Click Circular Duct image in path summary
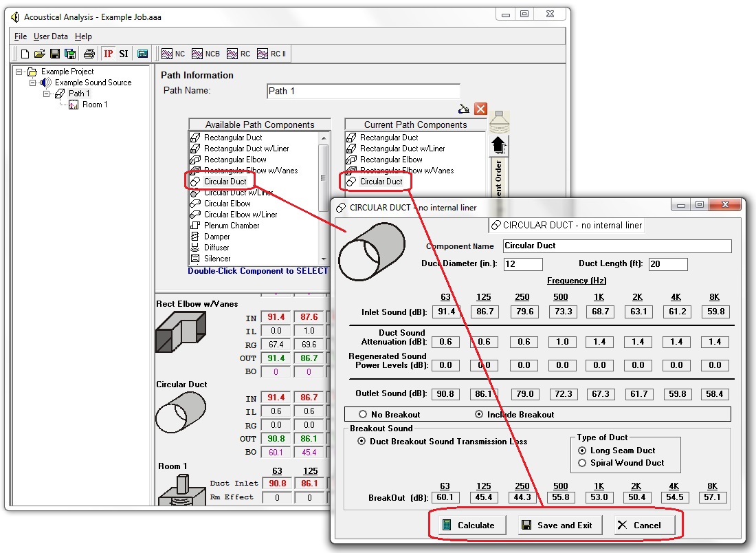This screenshot has height=553, width=756. pyautogui.click(x=181, y=413)
